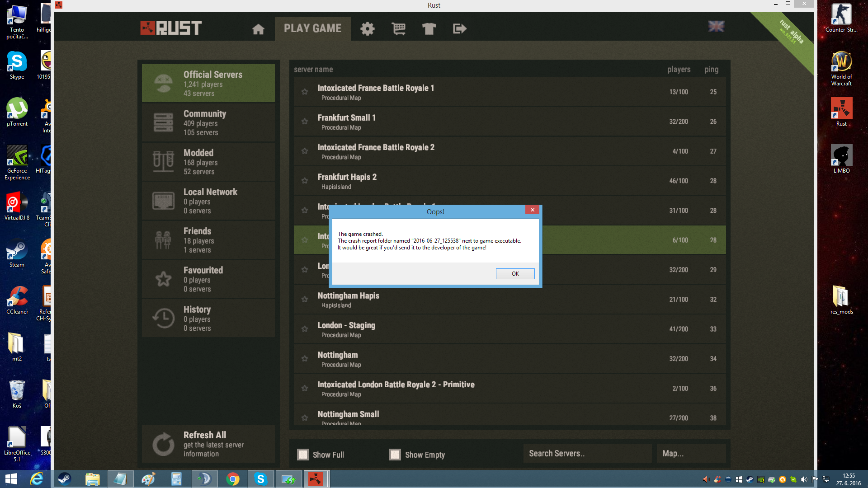Screen dimensions: 868x488
Task: Click the language flag icon
Action: 716,27
